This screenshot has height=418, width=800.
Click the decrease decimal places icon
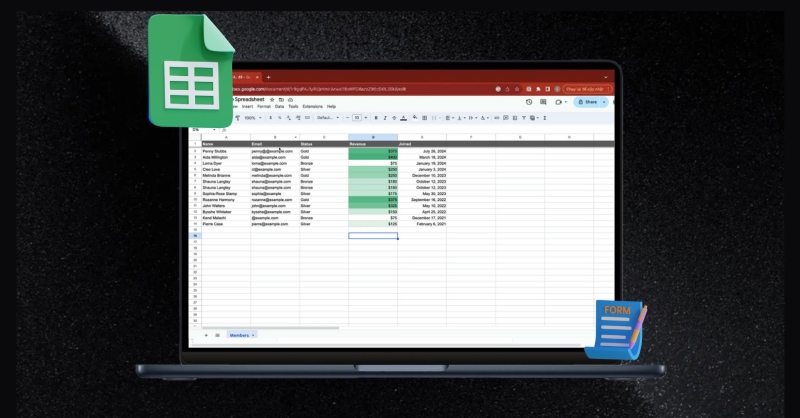tap(289, 118)
